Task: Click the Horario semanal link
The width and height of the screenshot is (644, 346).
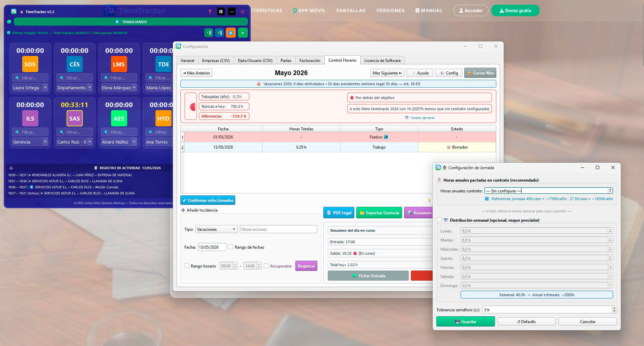Action: tap(420, 118)
